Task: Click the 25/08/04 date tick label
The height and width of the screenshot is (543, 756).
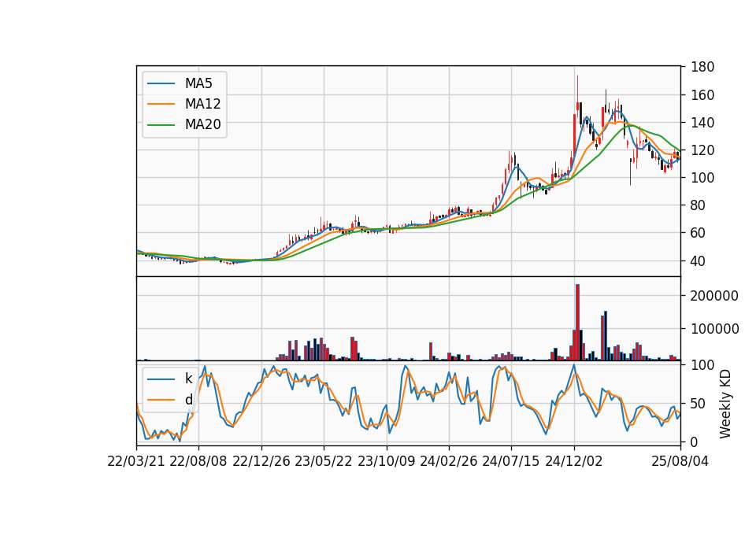Action: [680, 461]
